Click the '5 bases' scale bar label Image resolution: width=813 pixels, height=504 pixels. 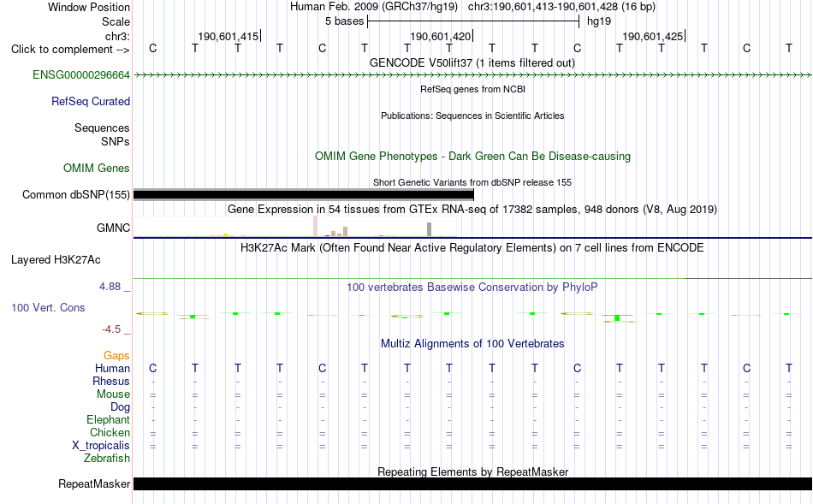click(x=344, y=21)
